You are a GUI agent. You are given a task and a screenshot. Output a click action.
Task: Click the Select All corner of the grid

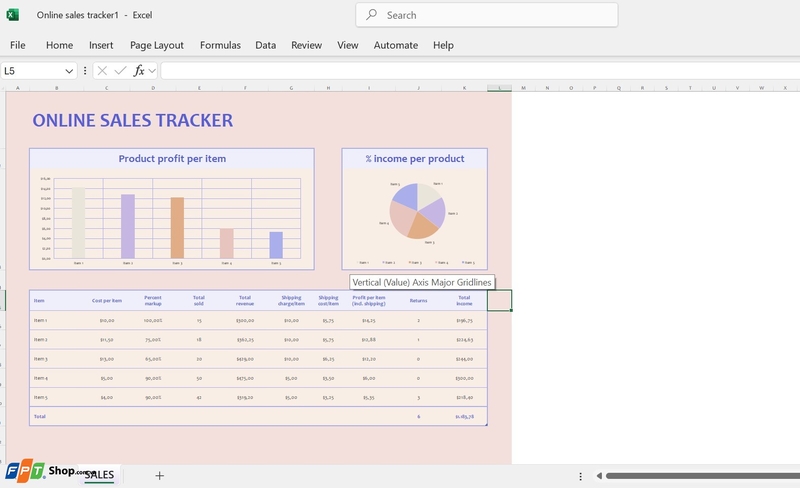[3, 88]
